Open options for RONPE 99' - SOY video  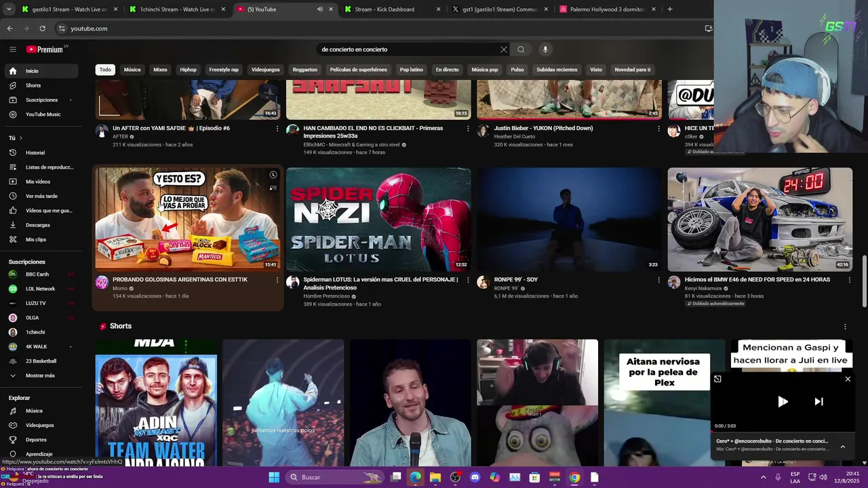658,280
